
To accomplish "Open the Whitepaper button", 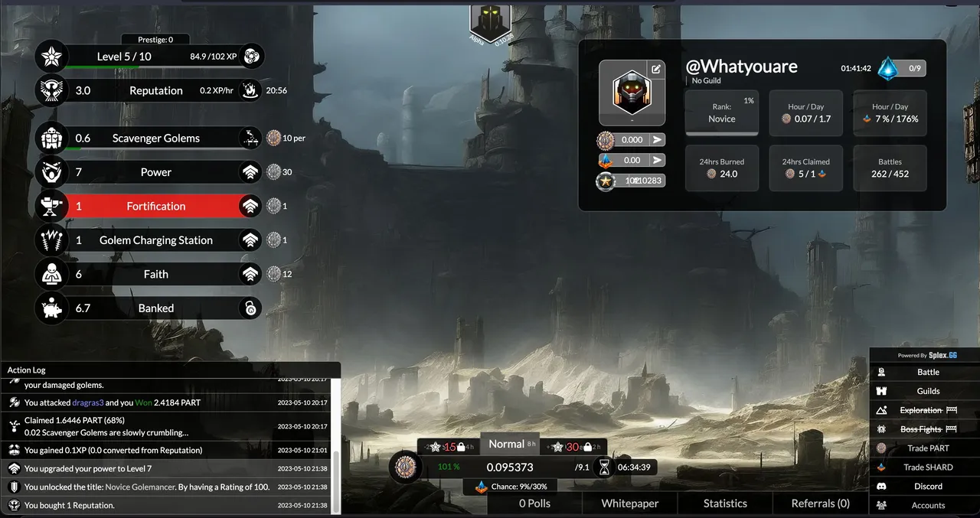I will (629, 503).
